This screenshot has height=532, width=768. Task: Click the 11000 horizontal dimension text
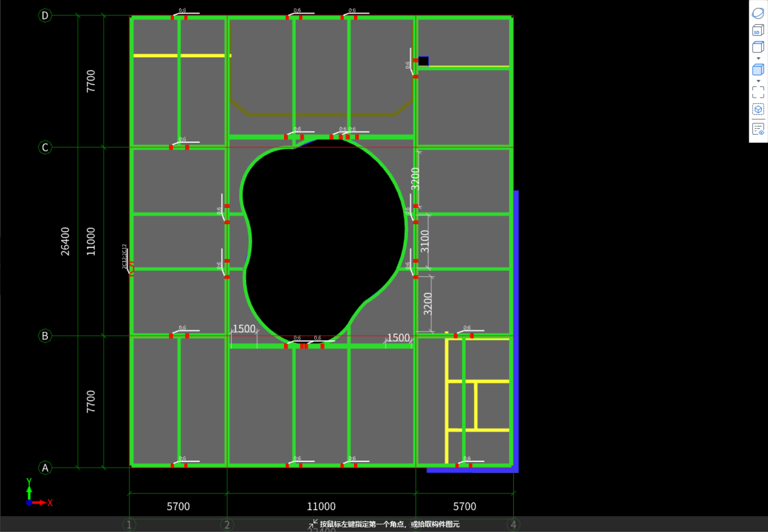pyautogui.click(x=321, y=506)
